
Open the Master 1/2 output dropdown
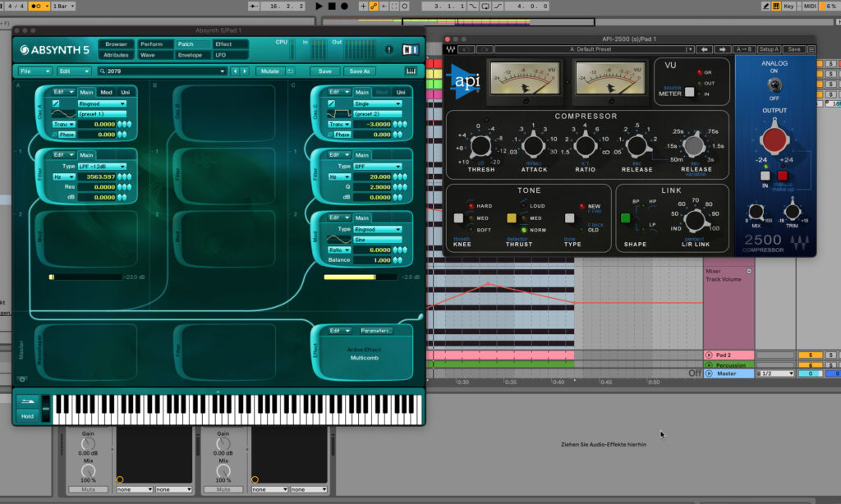(775, 373)
